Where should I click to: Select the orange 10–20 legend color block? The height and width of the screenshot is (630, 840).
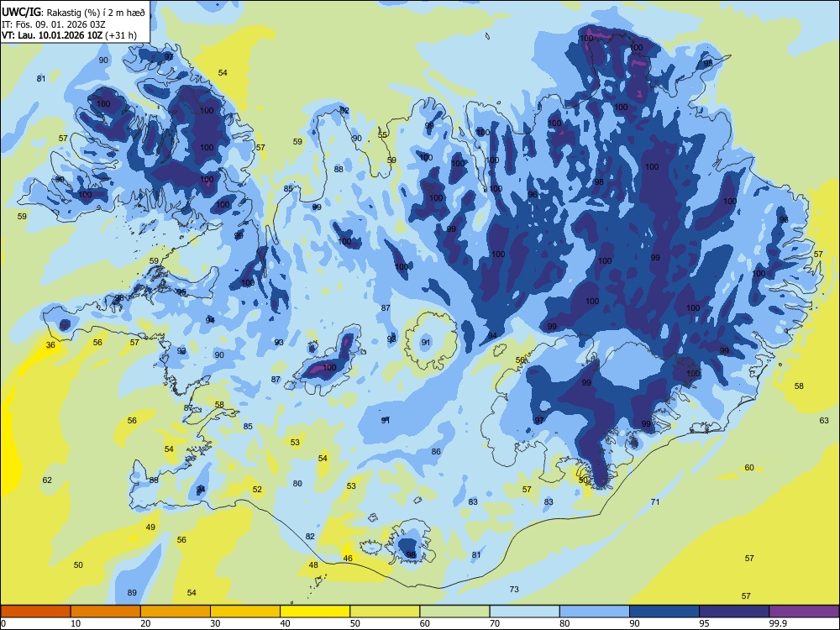(x=106, y=612)
